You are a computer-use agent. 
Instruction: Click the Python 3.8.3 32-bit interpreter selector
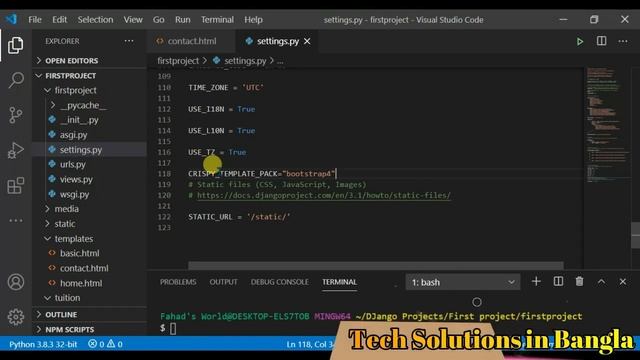coord(43,344)
